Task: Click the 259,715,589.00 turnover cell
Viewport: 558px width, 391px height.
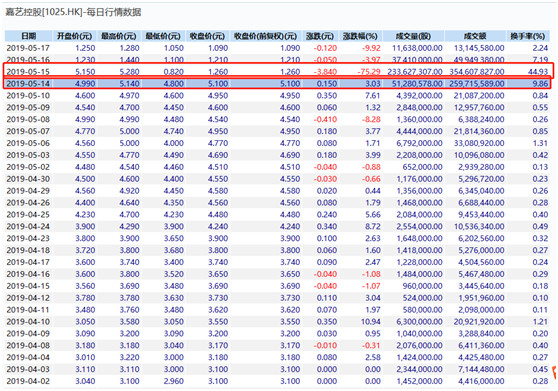Action: 477,84
